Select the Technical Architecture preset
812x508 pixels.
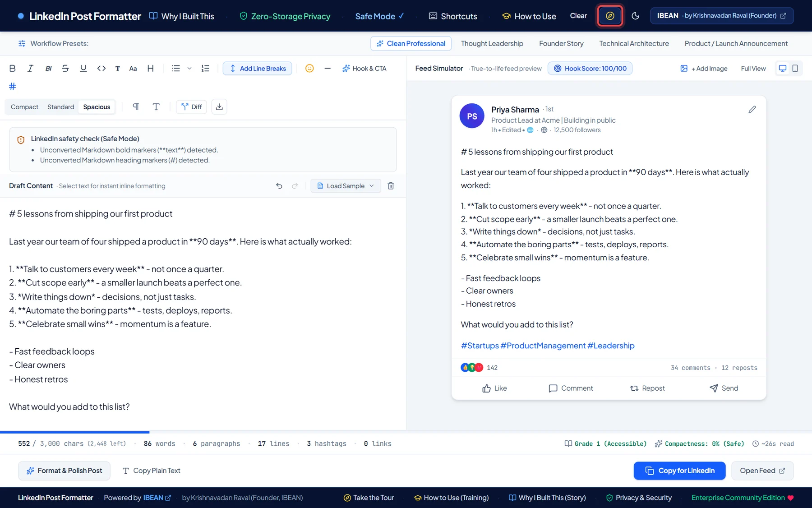(x=634, y=44)
